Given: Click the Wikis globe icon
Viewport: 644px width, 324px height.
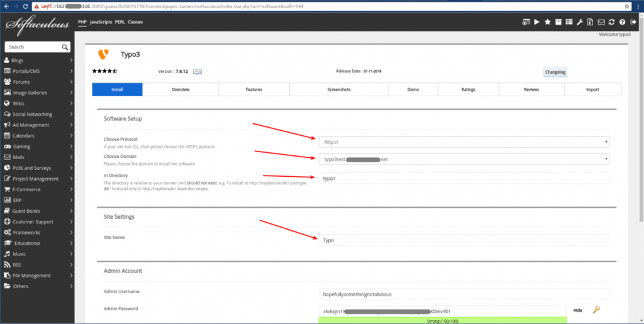Looking at the screenshot, I should click(x=7, y=103).
